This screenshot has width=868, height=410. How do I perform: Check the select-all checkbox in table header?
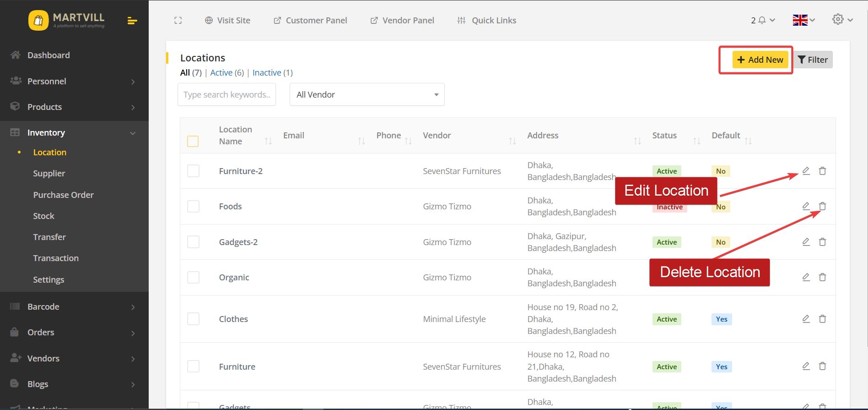[x=193, y=141]
